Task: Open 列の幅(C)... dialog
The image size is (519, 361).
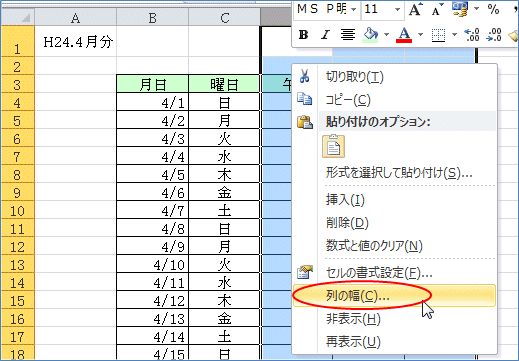Action: coord(394,296)
